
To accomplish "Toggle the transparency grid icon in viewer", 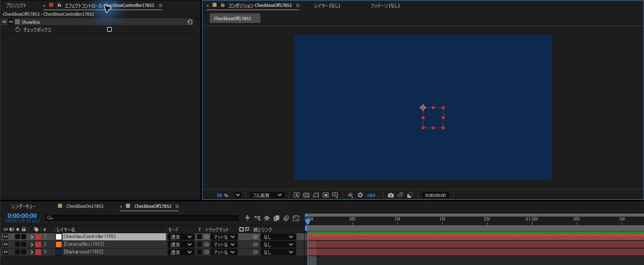I will (306, 195).
